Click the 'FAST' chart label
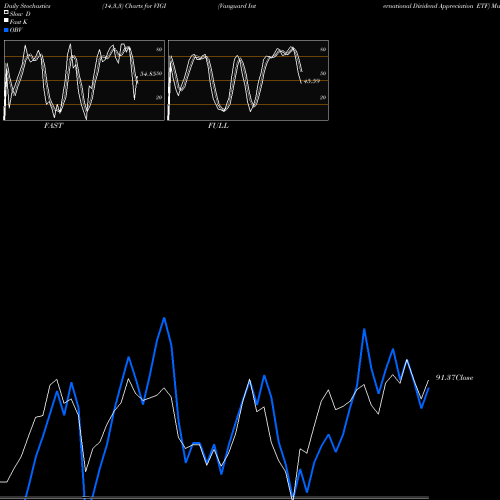This screenshot has height=500, width=500. [53, 126]
